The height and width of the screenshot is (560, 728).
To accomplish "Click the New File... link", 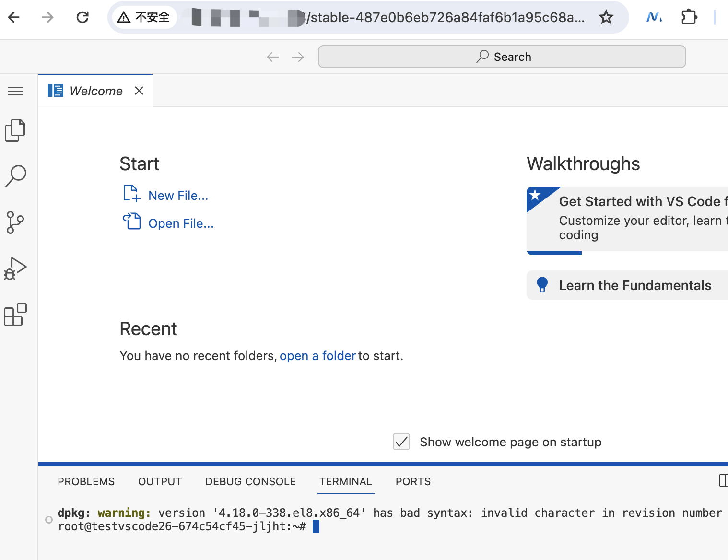I will [178, 196].
